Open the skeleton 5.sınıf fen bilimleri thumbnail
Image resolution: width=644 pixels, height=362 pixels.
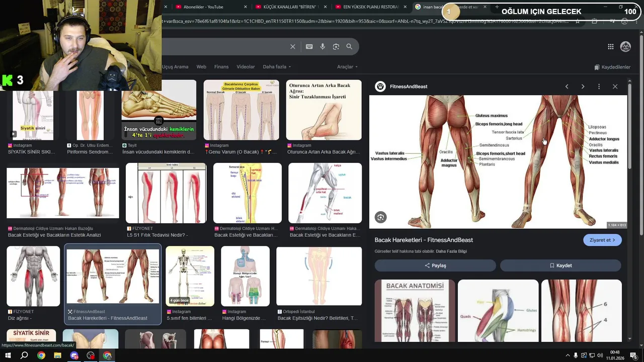pos(190,276)
